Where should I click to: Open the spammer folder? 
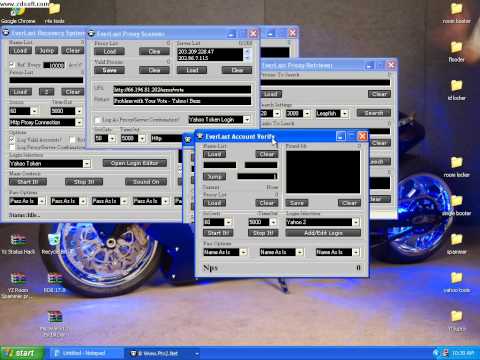tap(456, 244)
